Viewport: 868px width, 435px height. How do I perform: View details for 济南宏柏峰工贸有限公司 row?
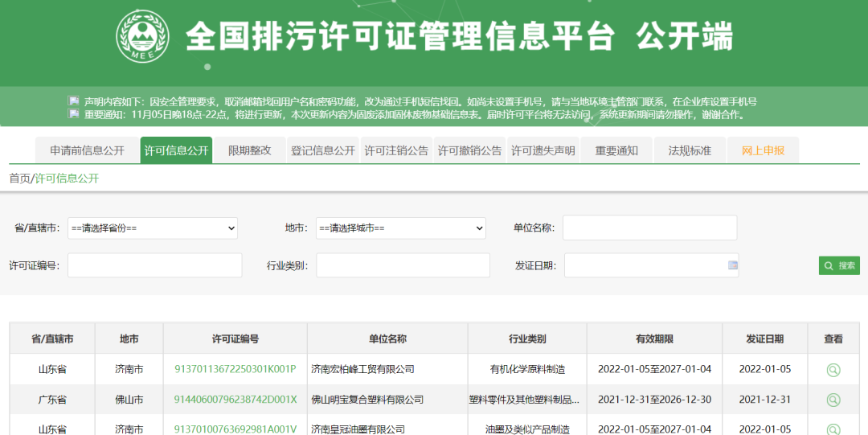(x=833, y=370)
